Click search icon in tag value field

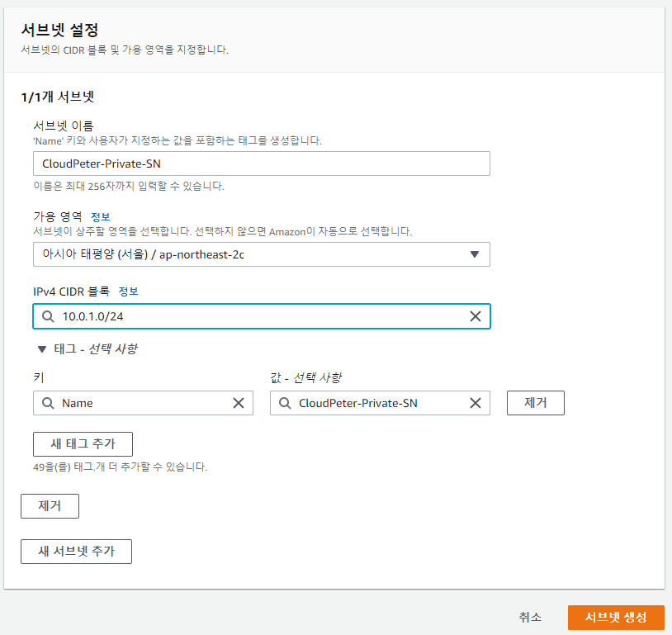click(285, 403)
